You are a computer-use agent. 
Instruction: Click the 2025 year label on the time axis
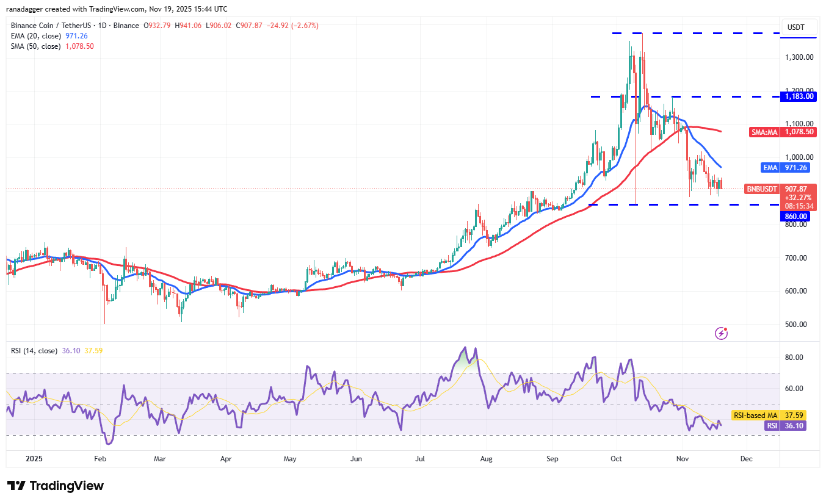click(35, 458)
